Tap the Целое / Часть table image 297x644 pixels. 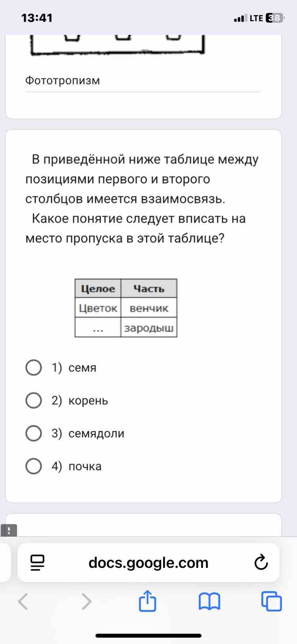126,308
